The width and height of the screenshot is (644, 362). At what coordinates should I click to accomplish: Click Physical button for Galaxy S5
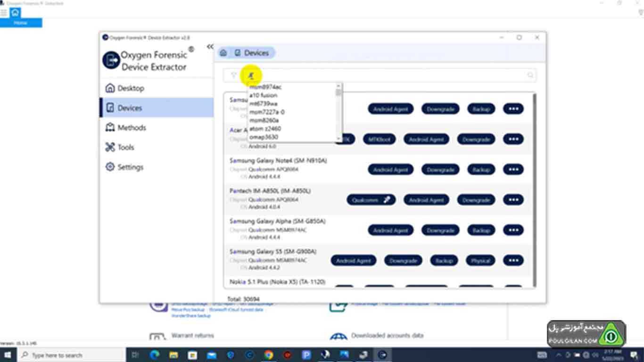click(x=480, y=261)
